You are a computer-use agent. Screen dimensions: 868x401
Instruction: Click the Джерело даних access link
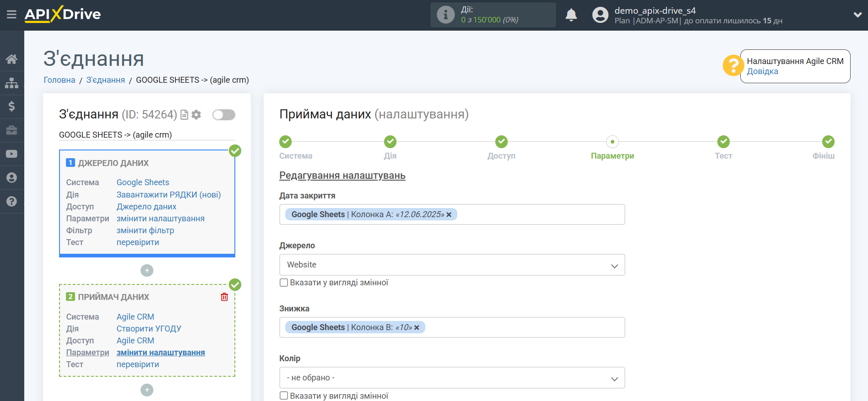point(146,207)
